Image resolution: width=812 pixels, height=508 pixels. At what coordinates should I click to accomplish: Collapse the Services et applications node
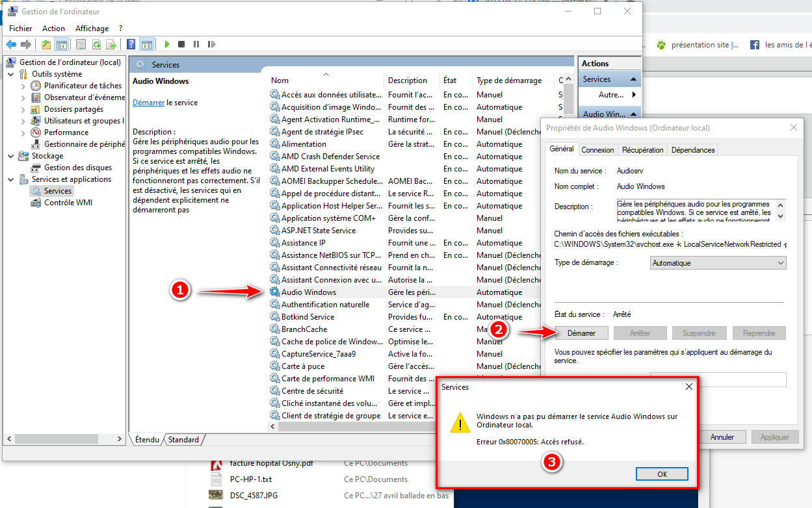tap(12, 179)
